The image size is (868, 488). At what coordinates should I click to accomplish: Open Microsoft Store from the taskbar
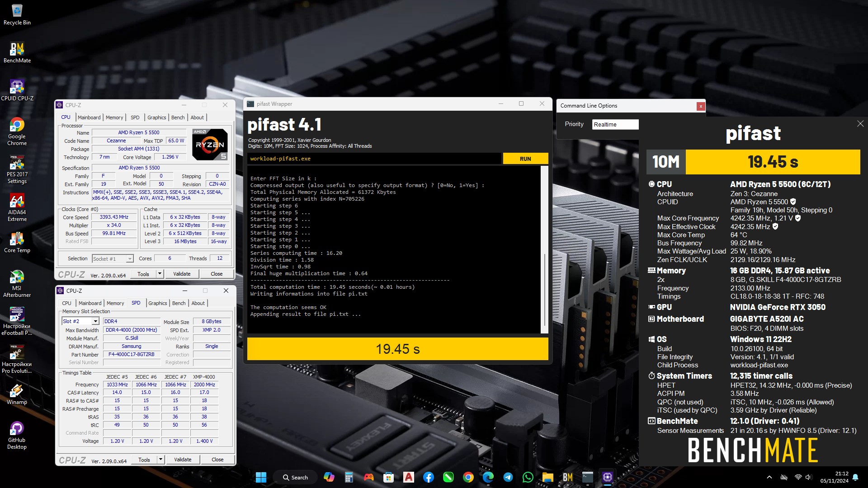click(x=388, y=477)
